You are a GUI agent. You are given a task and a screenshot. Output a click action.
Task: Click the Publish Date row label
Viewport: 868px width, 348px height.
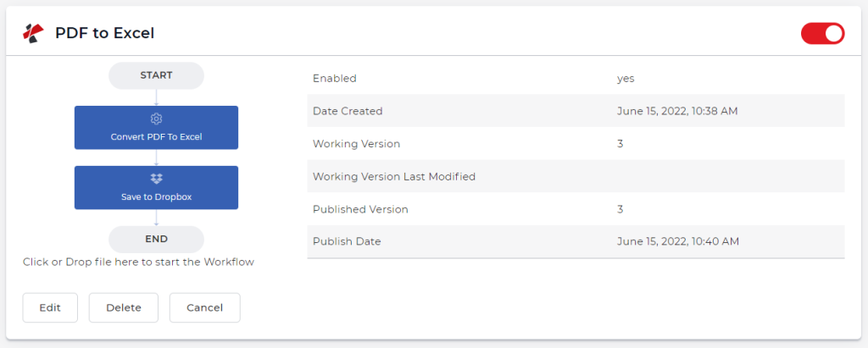[x=347, y=241]
